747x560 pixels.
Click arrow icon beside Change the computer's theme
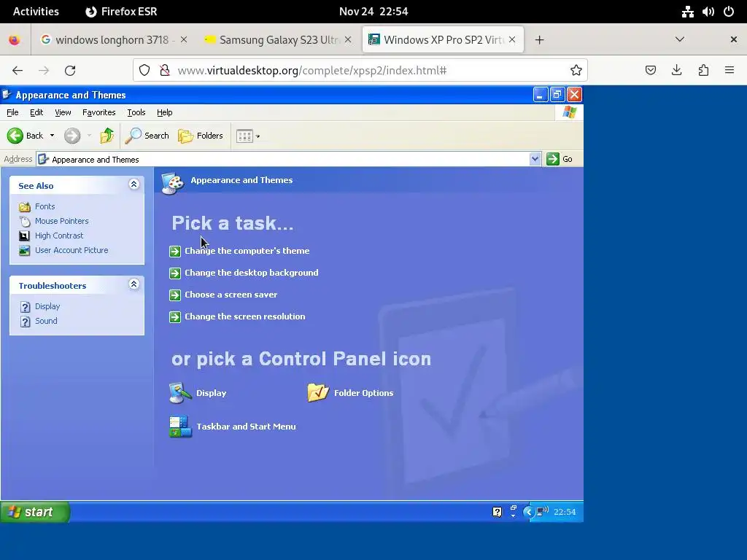175,251
